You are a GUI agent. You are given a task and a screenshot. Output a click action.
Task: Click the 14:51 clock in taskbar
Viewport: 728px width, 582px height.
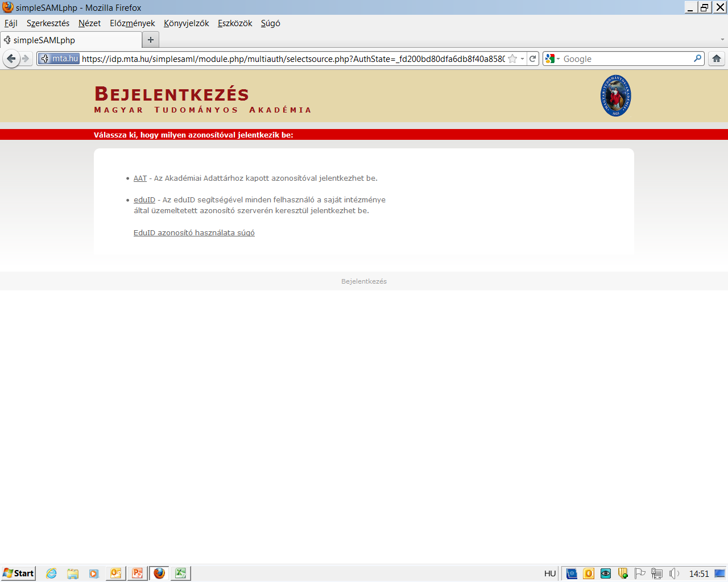(x=699, y=573)
